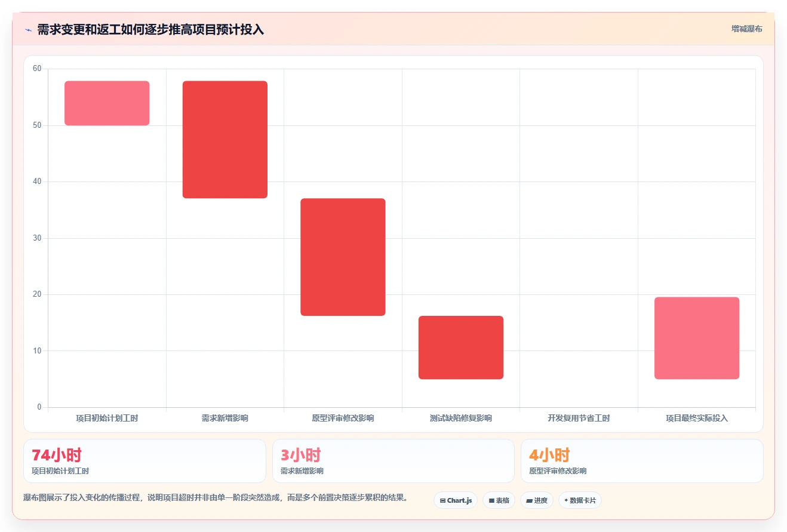Click x-axis label 原型评审修改影响
The width and height of the screenshot is (787, 532).
[343, 418]
